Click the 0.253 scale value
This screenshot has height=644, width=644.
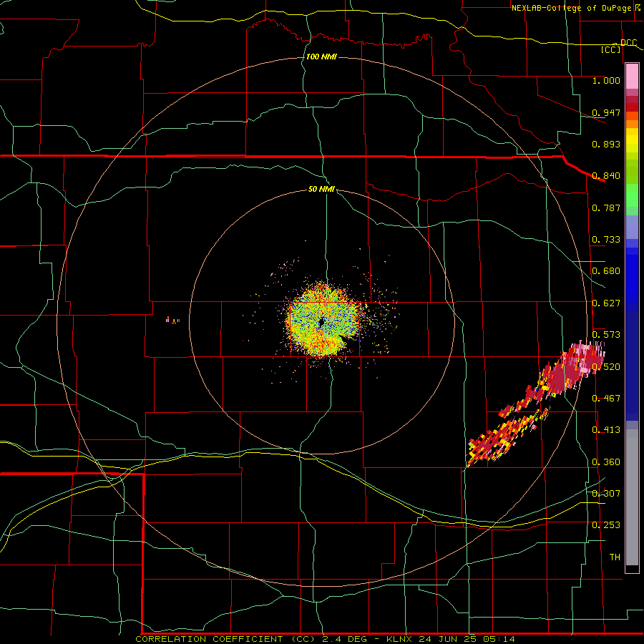pos(606,525)
